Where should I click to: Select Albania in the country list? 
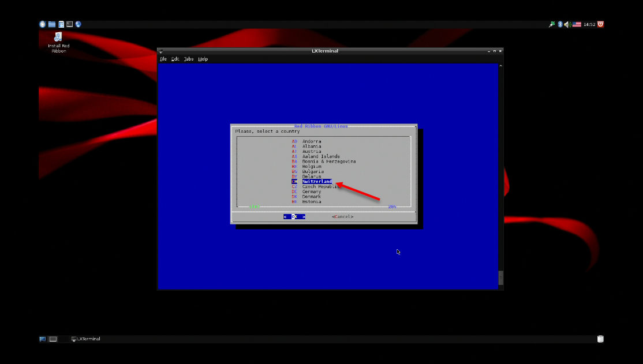click(306, 147)
